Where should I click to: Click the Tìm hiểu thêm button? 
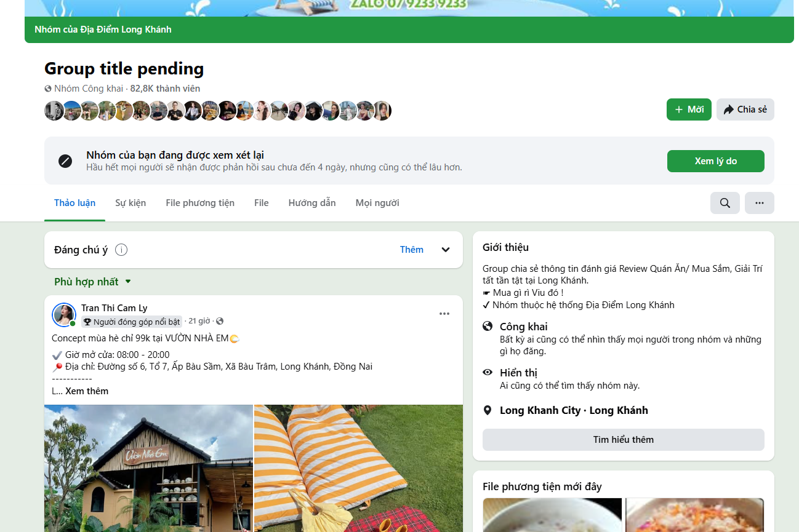pyautogui.click(x=623, y=440)
